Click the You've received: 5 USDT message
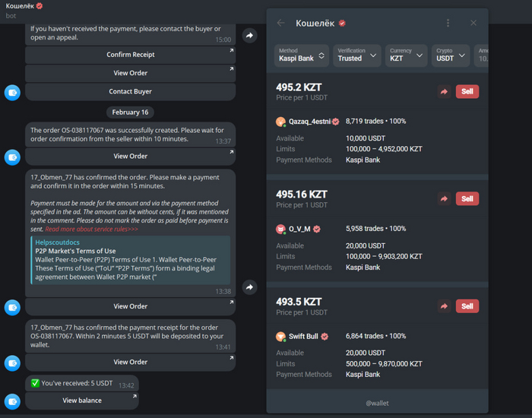Viewport: 532px width, 418px height. 82,383
